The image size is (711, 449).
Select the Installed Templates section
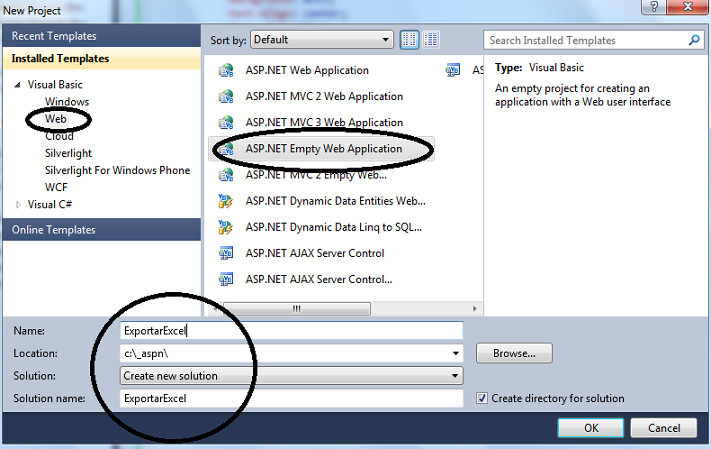[102, 59]
